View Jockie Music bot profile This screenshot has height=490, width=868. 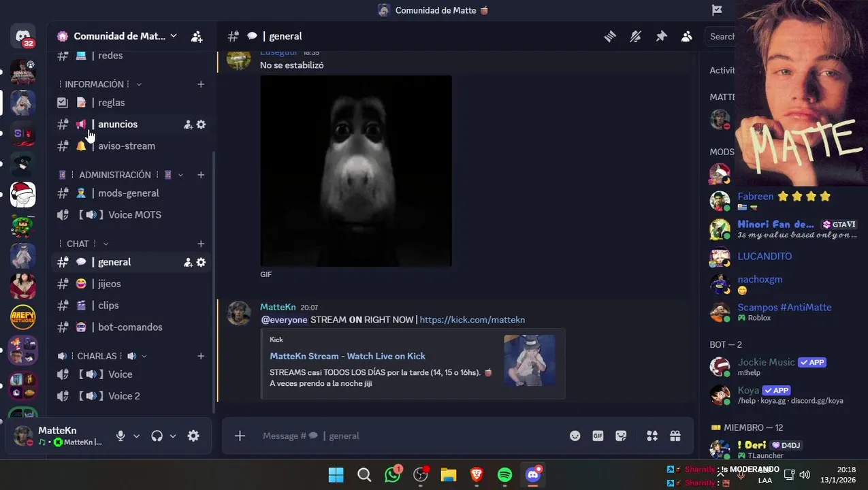767,363
